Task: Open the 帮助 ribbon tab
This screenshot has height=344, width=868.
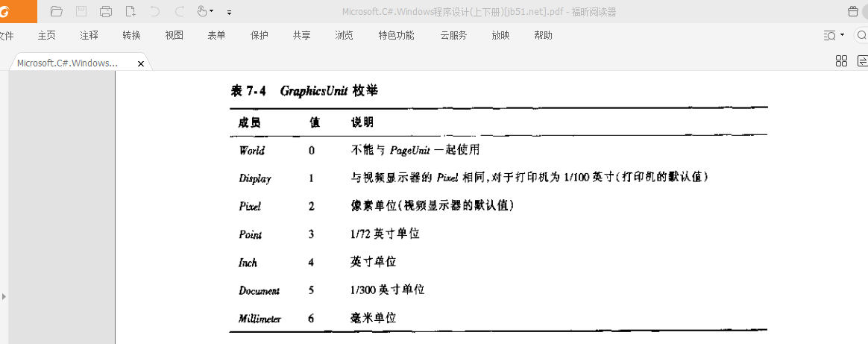Action: 543,36
